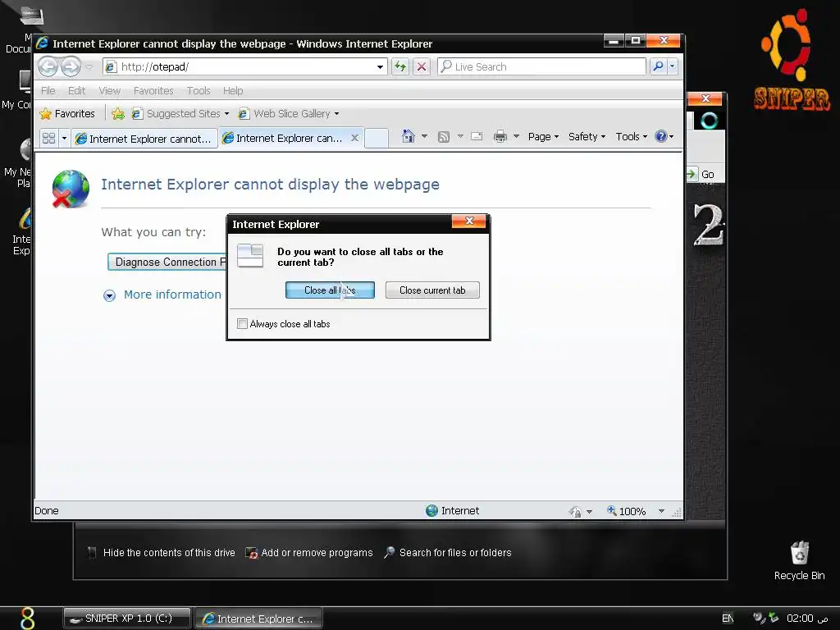Click the 100% zoom level button
Screen dimensions: 840x630
(626, 511)
